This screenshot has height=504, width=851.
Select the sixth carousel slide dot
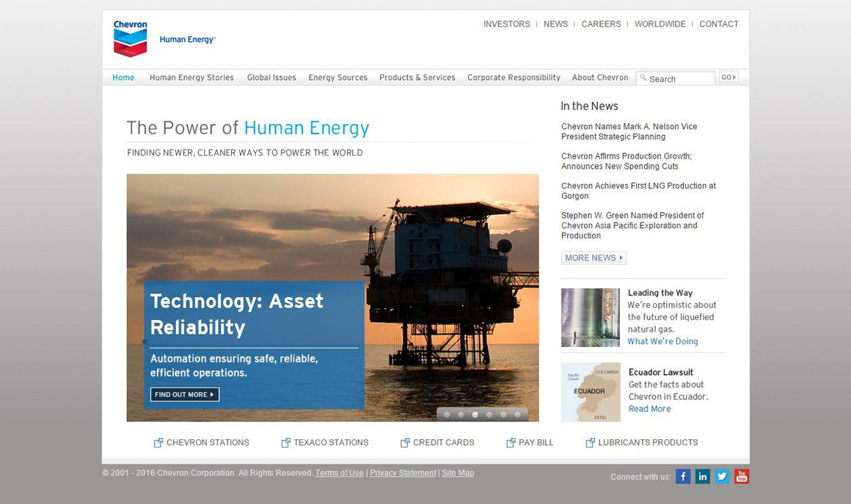tap(517, 415)
